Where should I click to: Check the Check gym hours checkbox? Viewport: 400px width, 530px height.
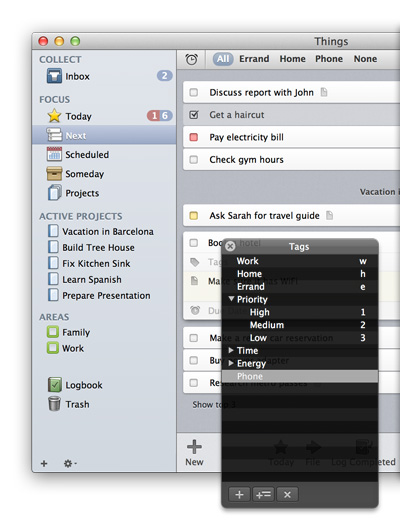194,160
